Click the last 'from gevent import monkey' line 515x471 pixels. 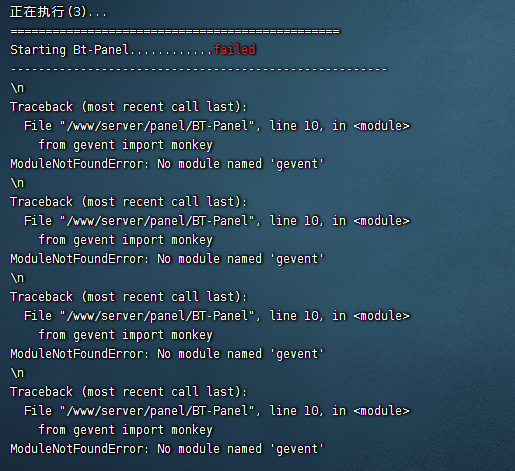pyautogui.click(x=126, y=430)
